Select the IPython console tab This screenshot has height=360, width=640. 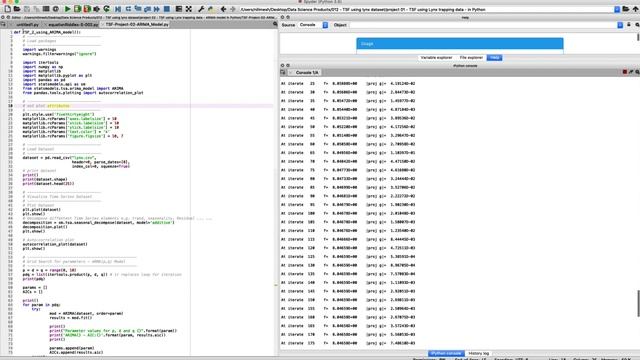446,353
